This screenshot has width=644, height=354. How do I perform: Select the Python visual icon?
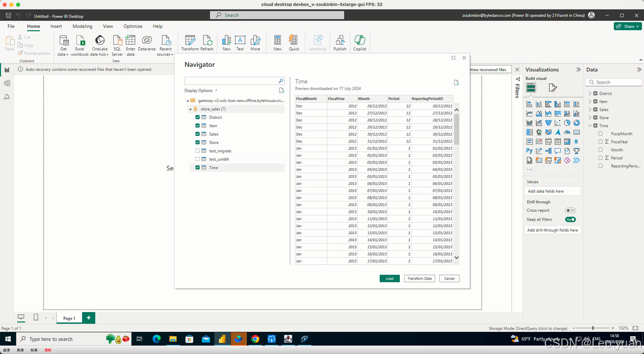pyautogui.click(x=530, y=151)
